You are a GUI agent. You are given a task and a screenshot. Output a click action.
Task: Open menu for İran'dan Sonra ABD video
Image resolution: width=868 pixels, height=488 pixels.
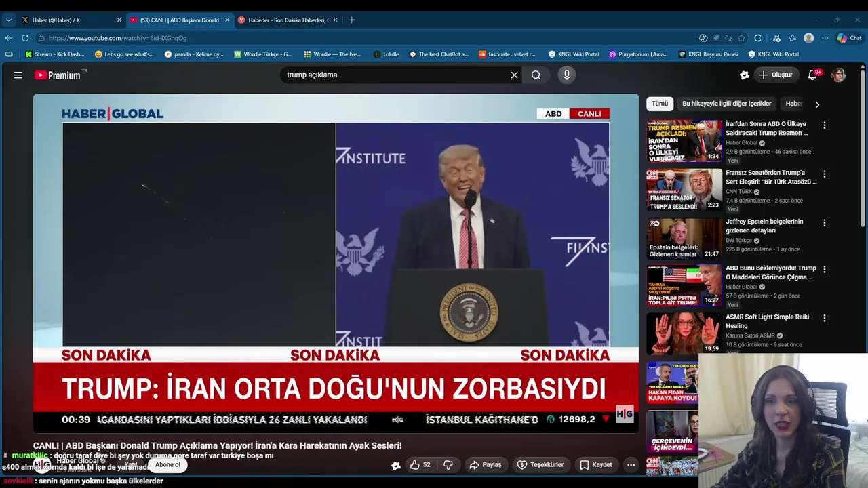coord(824,125)
